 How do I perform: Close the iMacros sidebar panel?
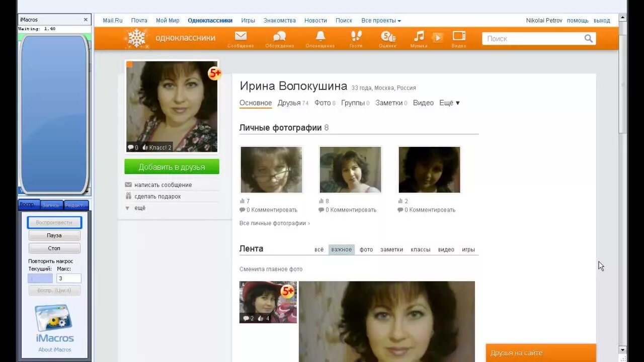coord(86,20)
